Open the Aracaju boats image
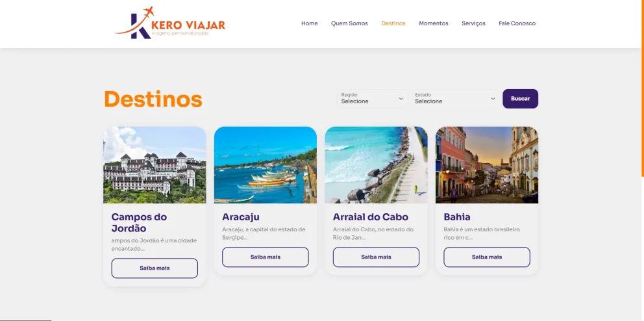 [x=266, y=165]
